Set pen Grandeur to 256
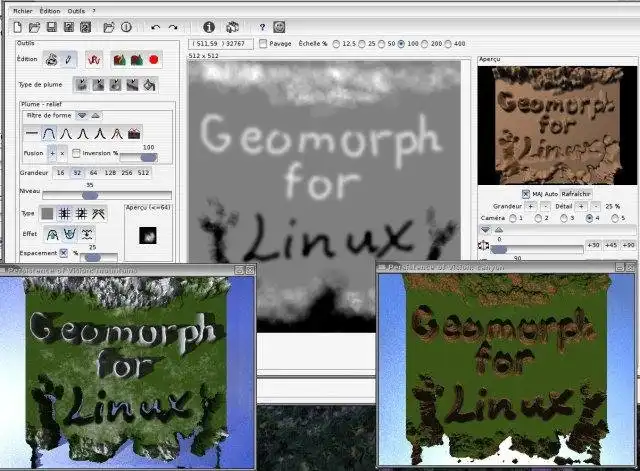The width and height of the screenshot is (640, 471). click(x=127, y=173)
